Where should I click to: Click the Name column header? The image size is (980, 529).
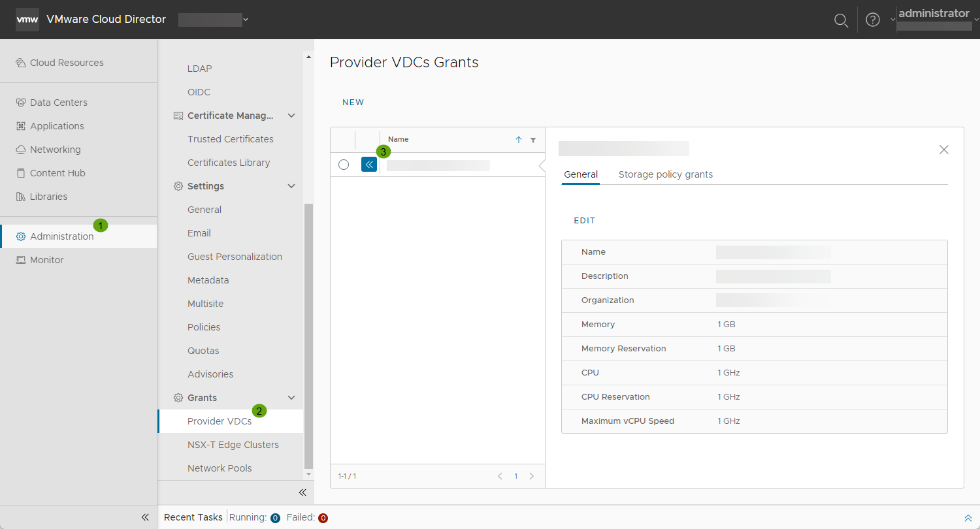(399, 139)
